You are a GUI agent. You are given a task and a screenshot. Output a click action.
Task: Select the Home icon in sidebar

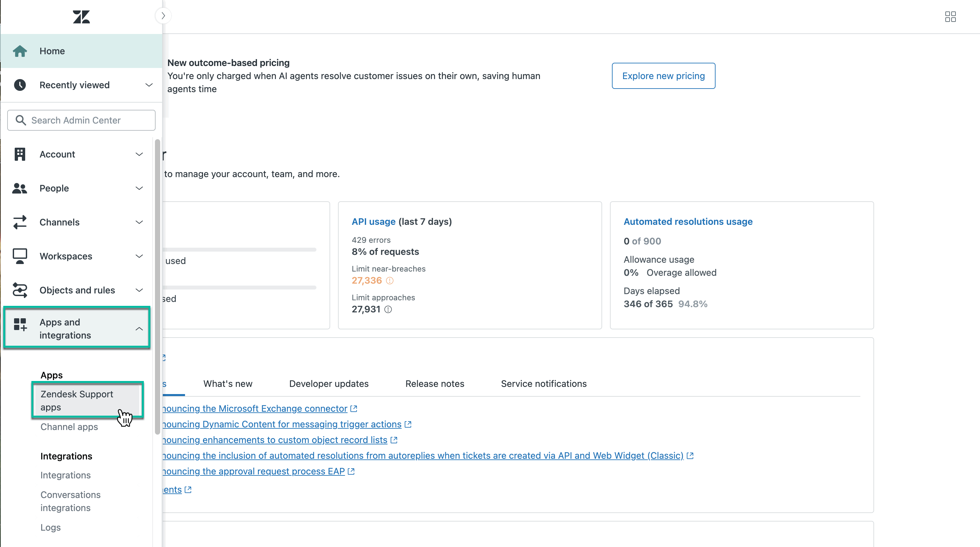tap(20, 51)
